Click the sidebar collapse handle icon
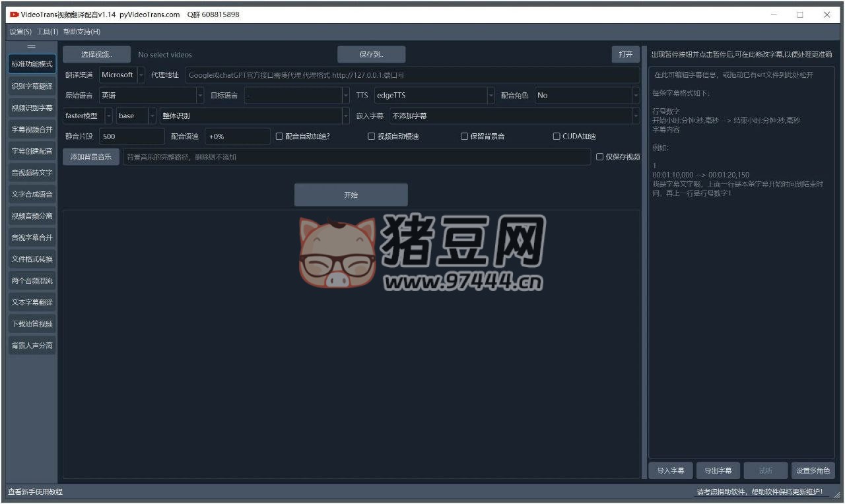 (31, 47)
